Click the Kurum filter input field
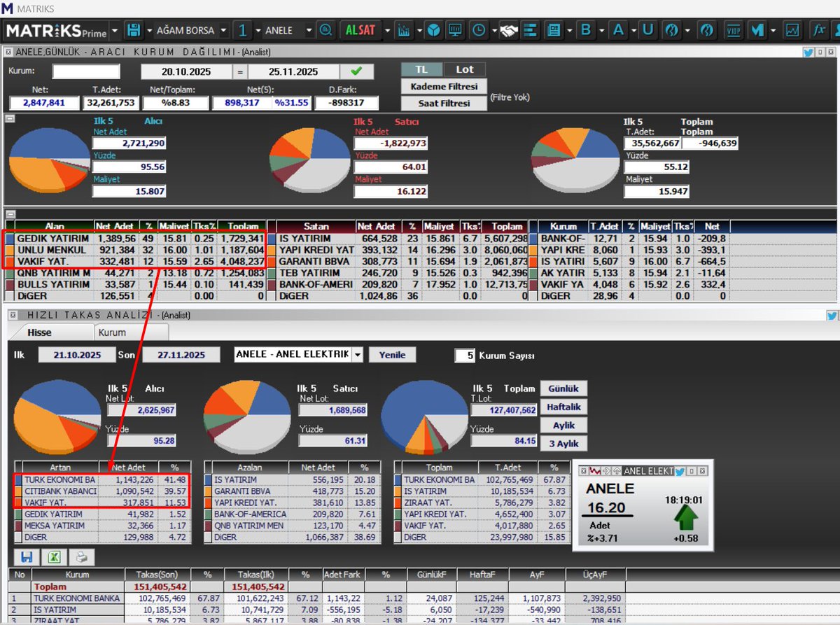Image resolution: width=840 pixels, height=625 pixels. tap(86, 71)
